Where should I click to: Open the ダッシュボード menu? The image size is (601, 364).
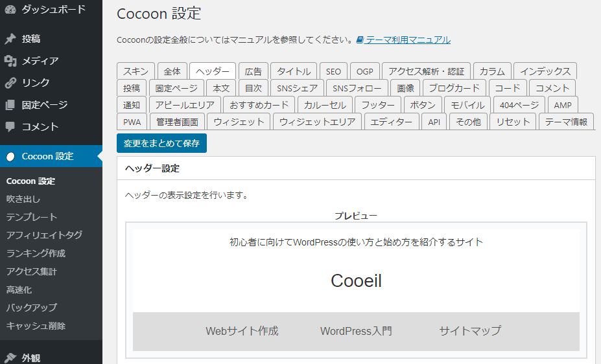click(x=51, y=10)
